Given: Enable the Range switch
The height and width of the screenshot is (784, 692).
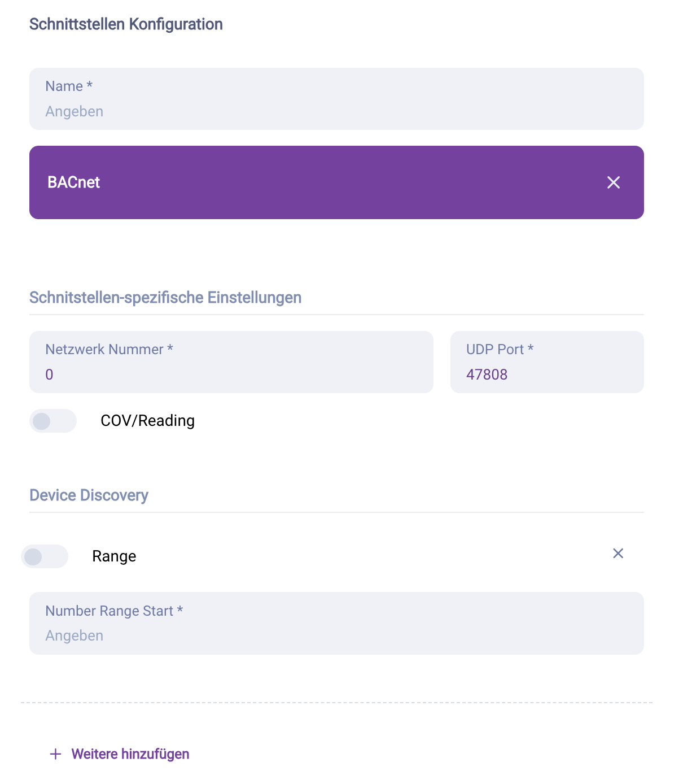Looking at the screenshot, I should coord(45,556).
